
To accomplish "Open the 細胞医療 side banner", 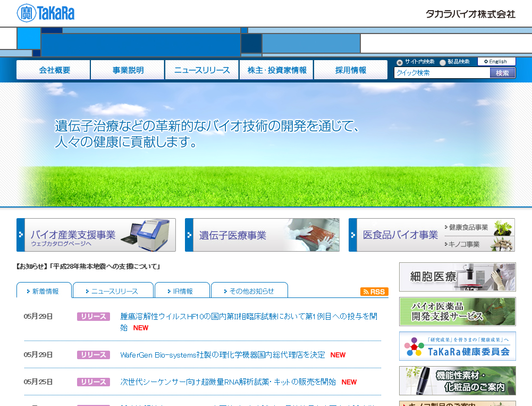I will click(458, 277).
